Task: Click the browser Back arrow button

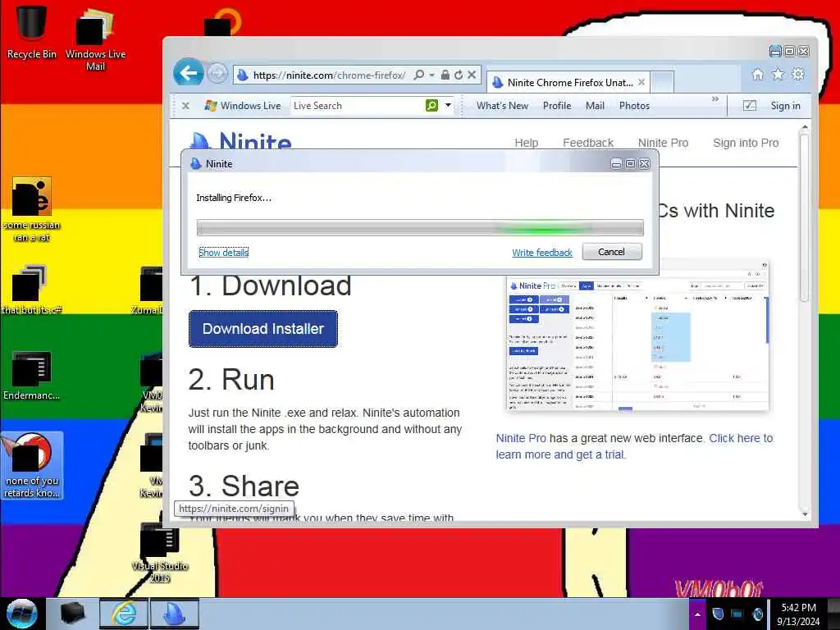Action: click(x=188, y=72)
